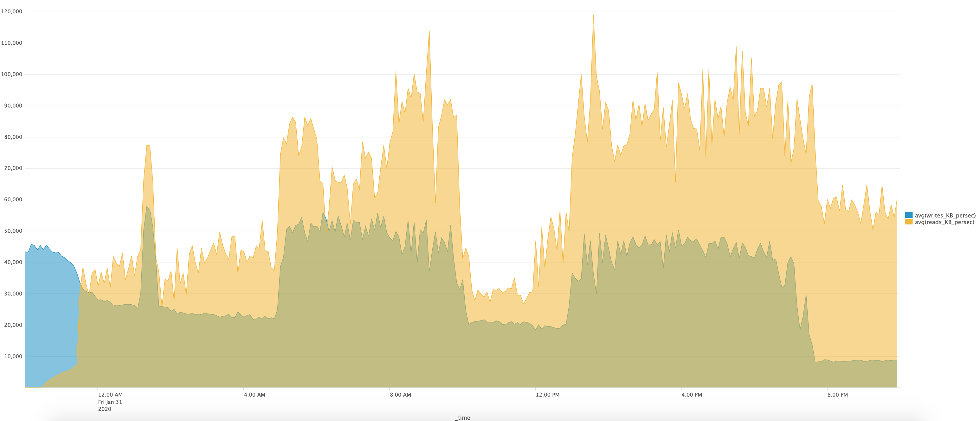980x421 pixels.
Task: Click the Fri Jan 31 date label
Action: (110, 402)
